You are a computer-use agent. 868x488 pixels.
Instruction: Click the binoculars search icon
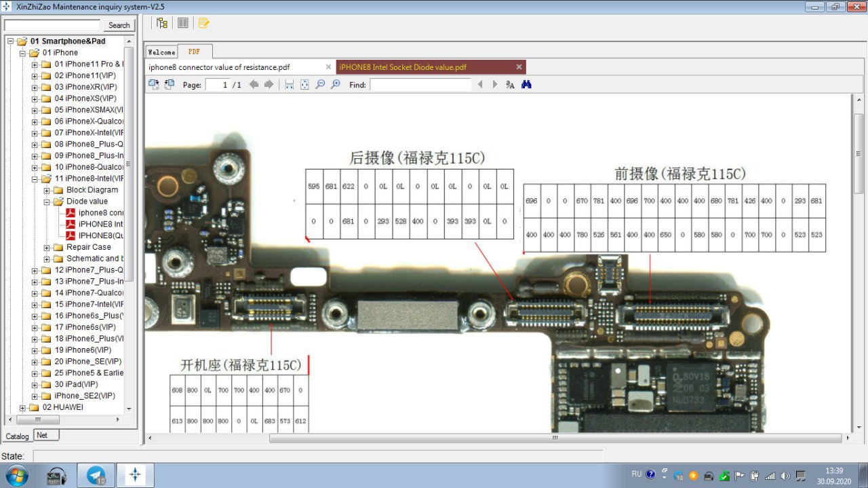click(x=526, y=84)
